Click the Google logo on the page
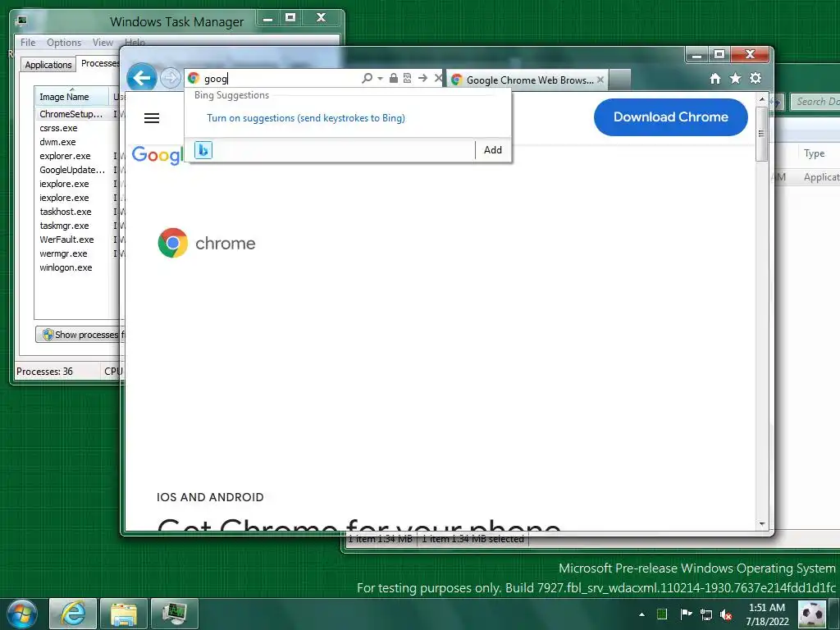Image resolution: width=840 pixels, height=630 pixels. point(157,155)
